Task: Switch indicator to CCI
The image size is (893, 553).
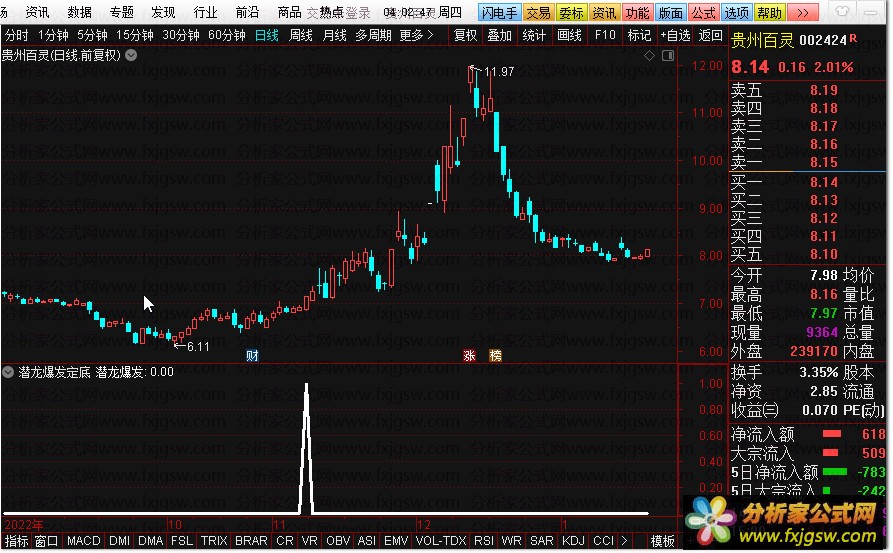Action: pyautogui.click(x=604, y=541)
